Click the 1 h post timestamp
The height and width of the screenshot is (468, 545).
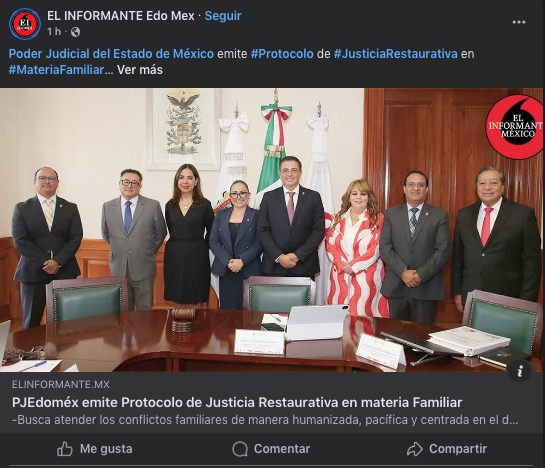pos(54,32)
